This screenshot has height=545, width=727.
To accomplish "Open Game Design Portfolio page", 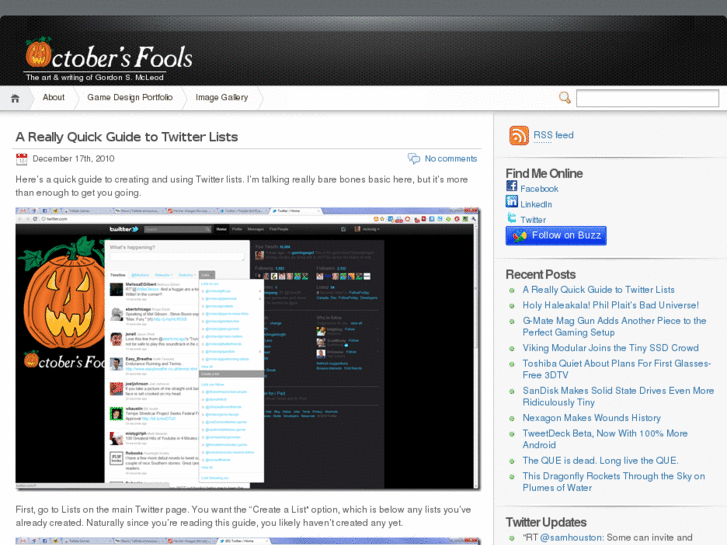I will pyautogui.click(x=130, y=97).
